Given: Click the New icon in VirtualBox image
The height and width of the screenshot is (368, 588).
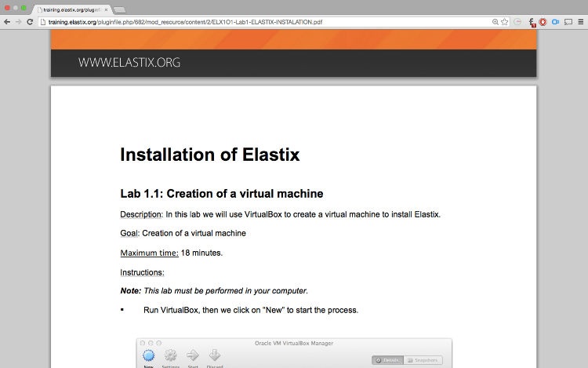Looking at the screenshot, I should 148,356.
